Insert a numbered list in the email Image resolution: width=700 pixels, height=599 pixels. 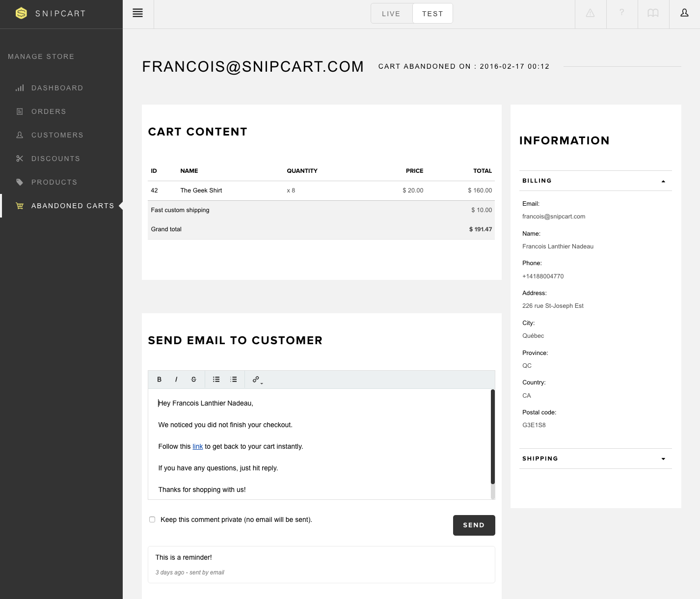pos(234,380)
